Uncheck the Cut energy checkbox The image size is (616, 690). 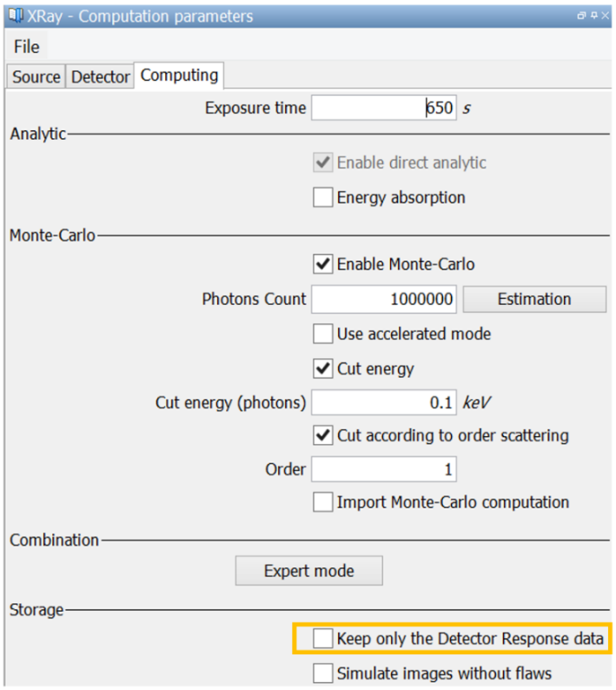pyautogui.click(x=323, y=369)
